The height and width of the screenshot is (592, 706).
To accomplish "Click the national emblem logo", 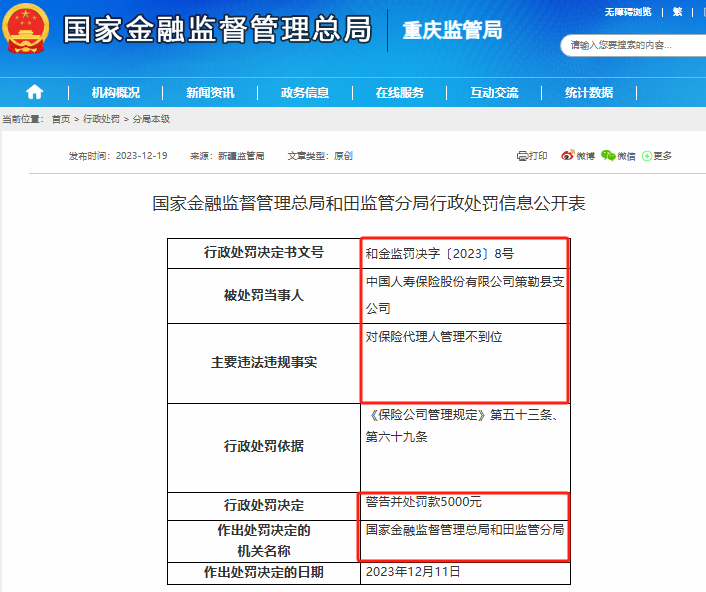I will pos(26,28).
